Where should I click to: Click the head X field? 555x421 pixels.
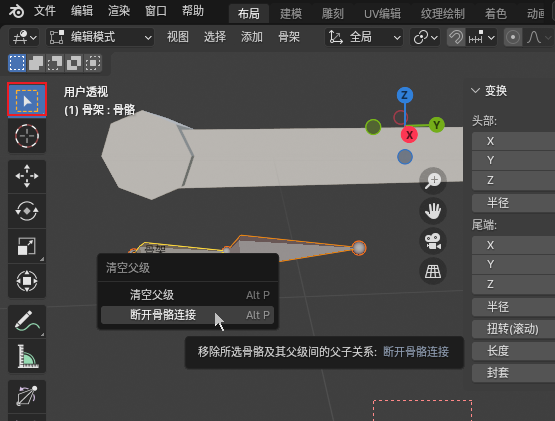(513, 141)
